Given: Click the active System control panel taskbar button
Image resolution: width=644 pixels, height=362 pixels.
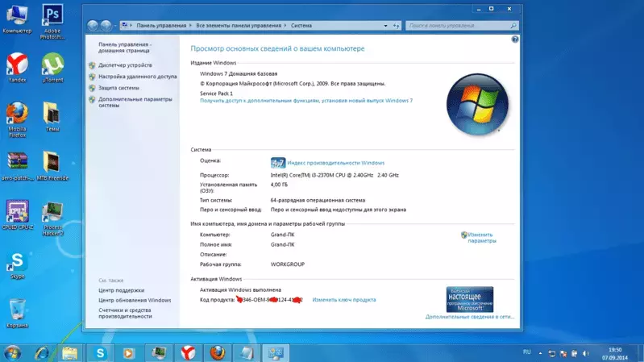Looking at the screenshot, I should click(x=276, y=353).
